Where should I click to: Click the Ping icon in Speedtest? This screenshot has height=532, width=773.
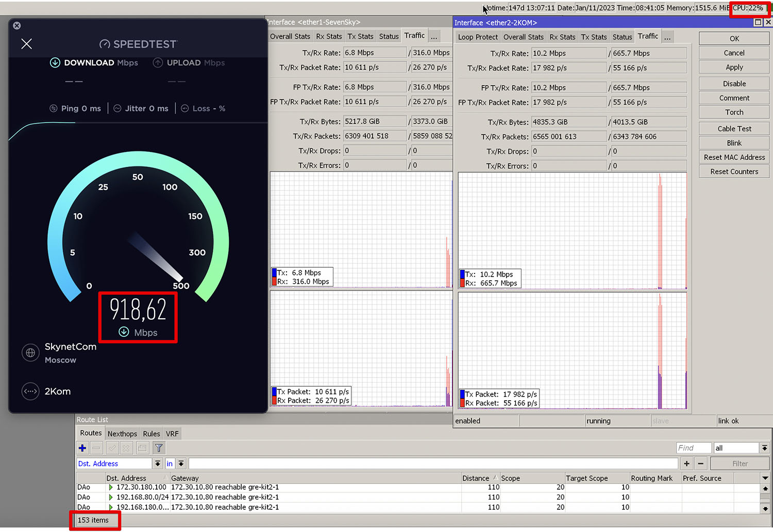tap(54, 108)
